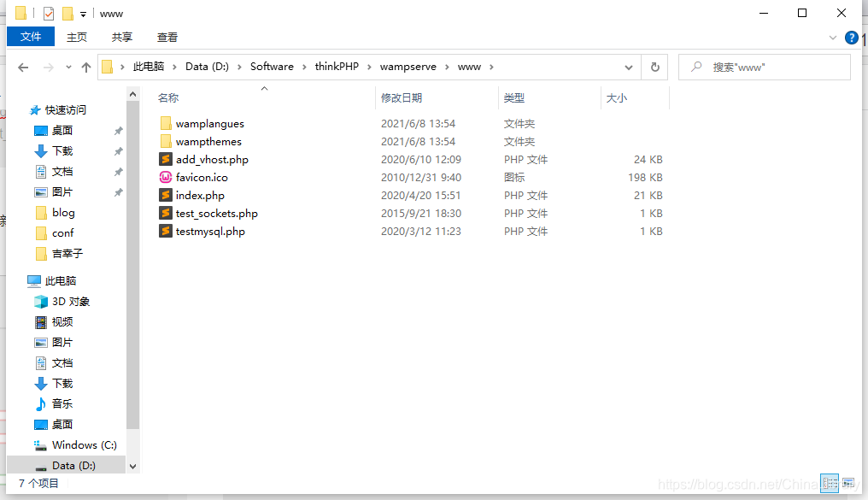Open 快速访问 in the navigation pane

pos(65,109)
